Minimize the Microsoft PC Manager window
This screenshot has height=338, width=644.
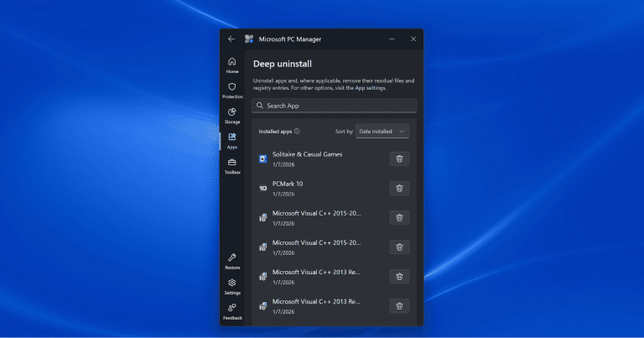coord(391,39)
